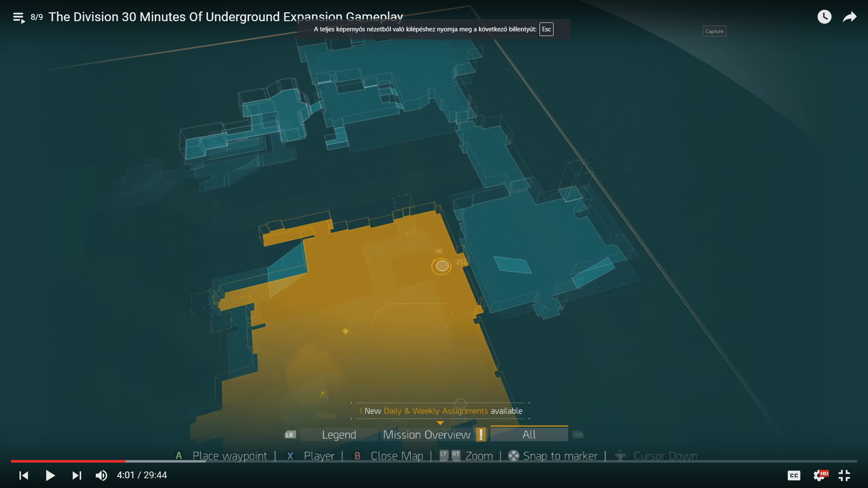Click the red B button icon
868x488 pixels.
[357, 456]
